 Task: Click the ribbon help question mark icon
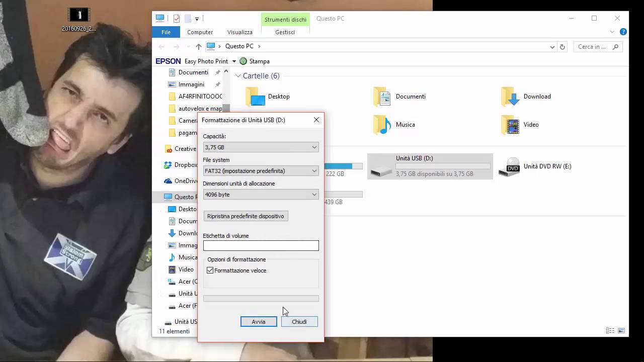click(623, 32)
